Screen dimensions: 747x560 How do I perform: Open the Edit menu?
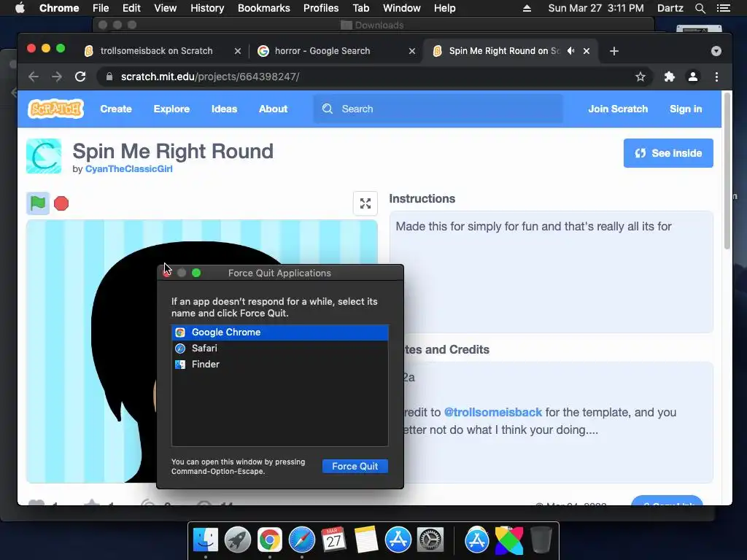131,8
